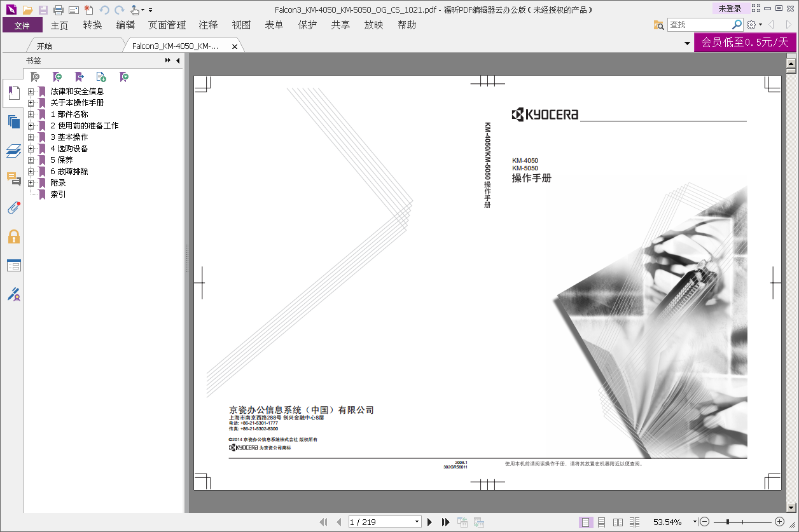Open the tab list dropdown arrow
The width and height of the screenshot is (799, 532).
click(687, 43)
